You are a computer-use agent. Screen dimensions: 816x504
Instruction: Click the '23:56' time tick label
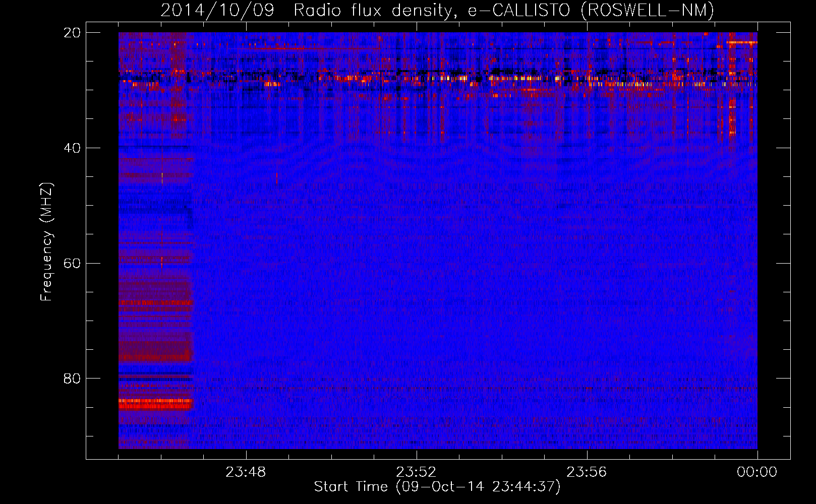(587, 472)
